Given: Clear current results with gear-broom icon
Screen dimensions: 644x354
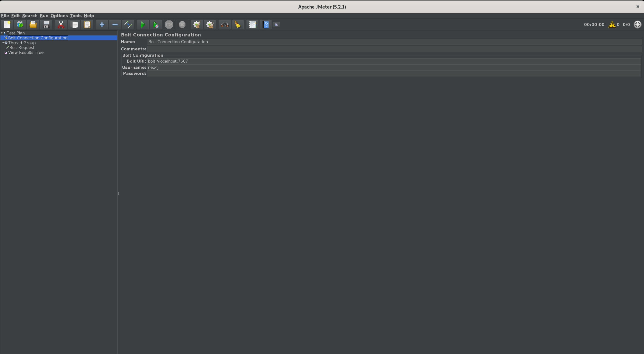Looking at the screenshot, I should (x=197, y=25).
